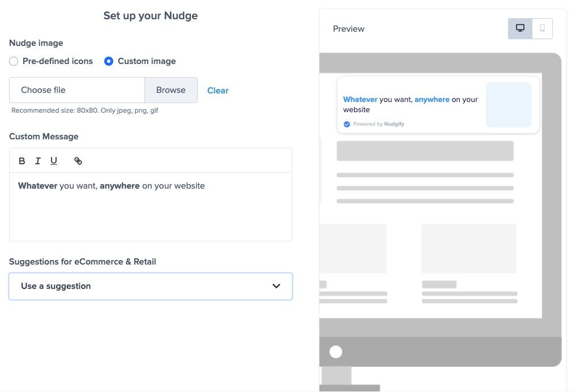Screen dimensions: 576x392
Task: Switch preview to mobile view
Action: 542,28
